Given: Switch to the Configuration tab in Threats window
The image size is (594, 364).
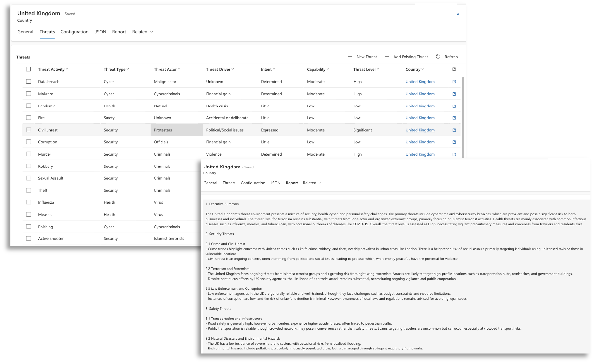Looking at the screenshot, I should point(75,32).
